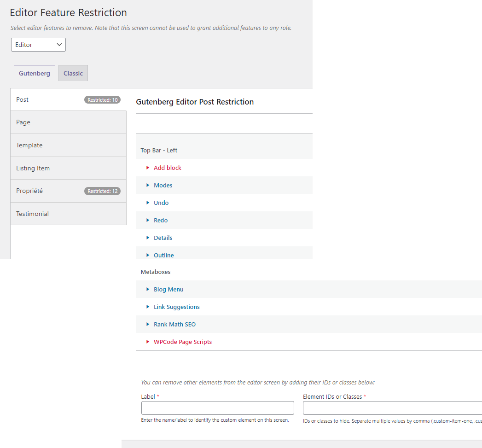
Task: Click the red WPCode Page Scripts arrow
Action: (x=148, y=342)
